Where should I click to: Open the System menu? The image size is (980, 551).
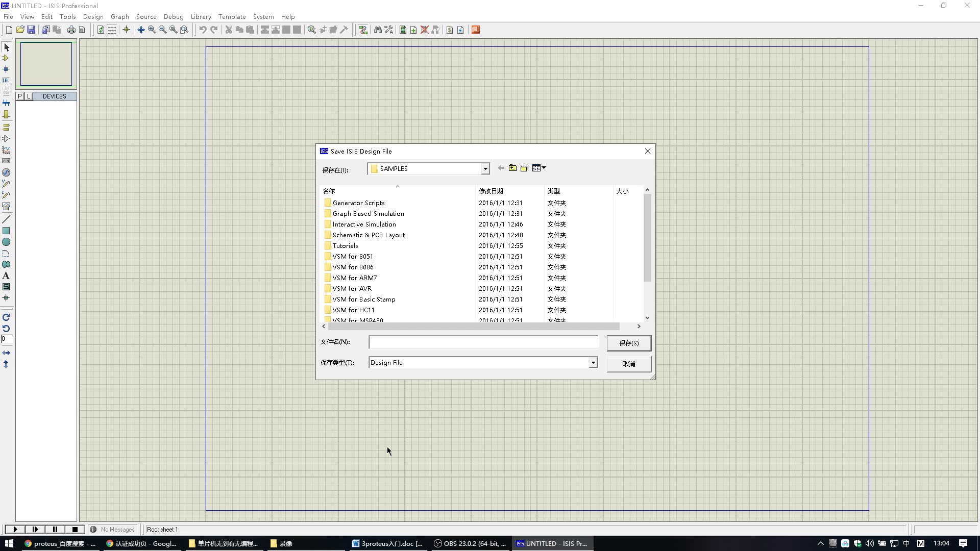point(263,16)
